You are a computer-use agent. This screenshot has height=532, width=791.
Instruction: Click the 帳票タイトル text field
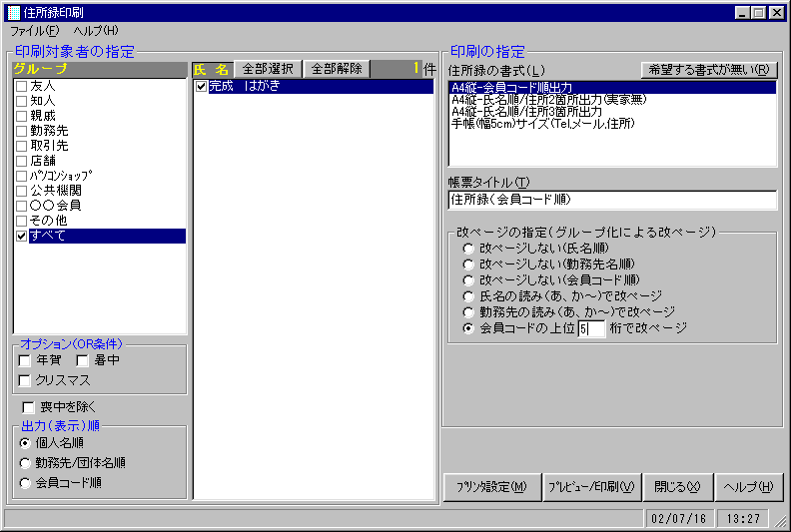(612, 200)
